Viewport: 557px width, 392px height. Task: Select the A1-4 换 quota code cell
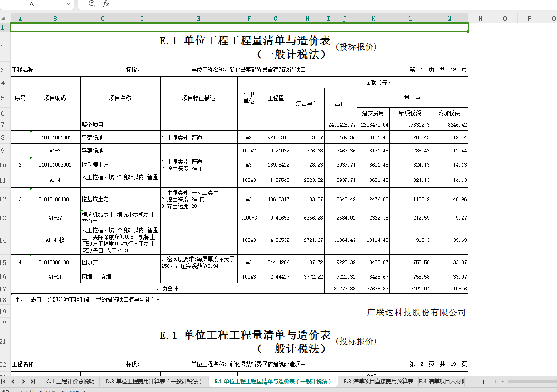pos(55,240)
